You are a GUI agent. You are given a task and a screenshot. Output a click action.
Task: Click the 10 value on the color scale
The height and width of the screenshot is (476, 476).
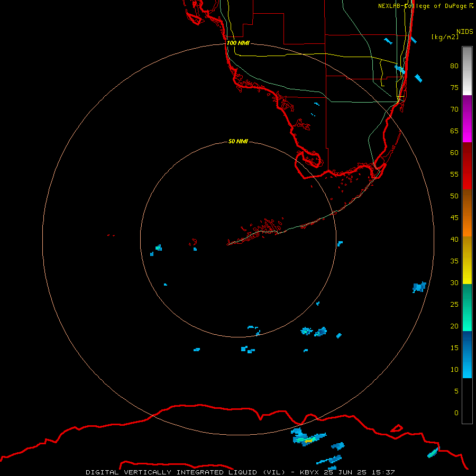[454, 370]
